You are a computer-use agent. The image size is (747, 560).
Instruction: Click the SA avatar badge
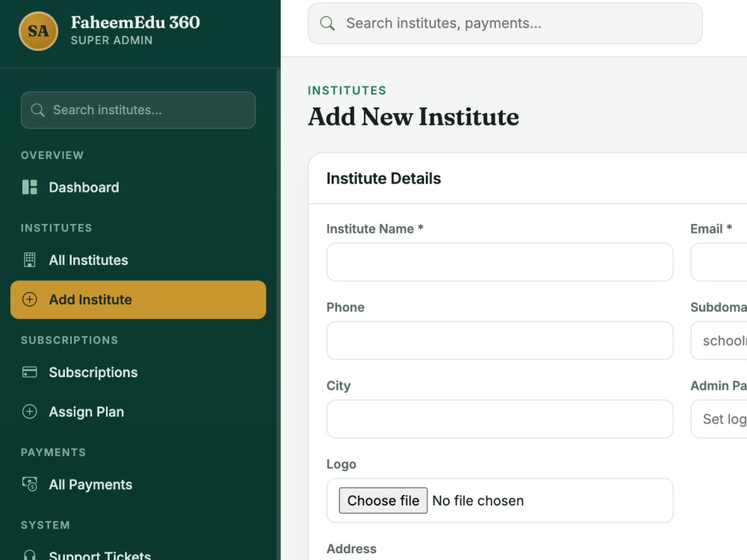38,31
